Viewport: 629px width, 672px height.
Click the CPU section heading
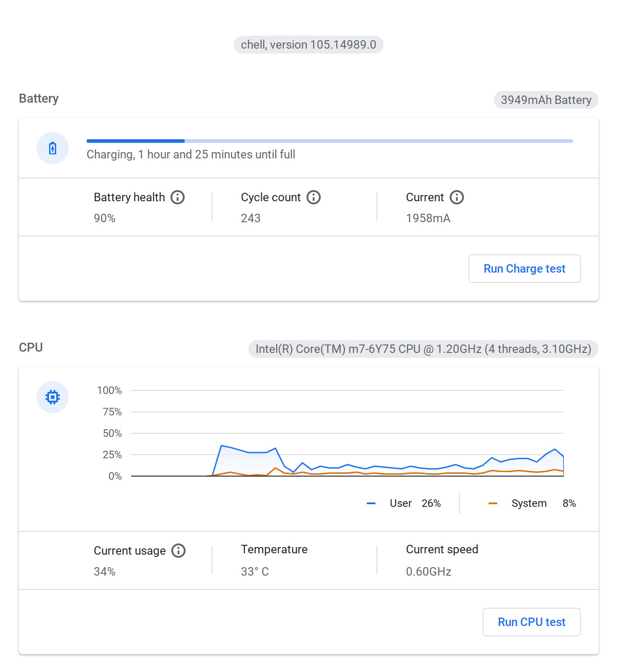pyautogui.click(x=31, y=348)
